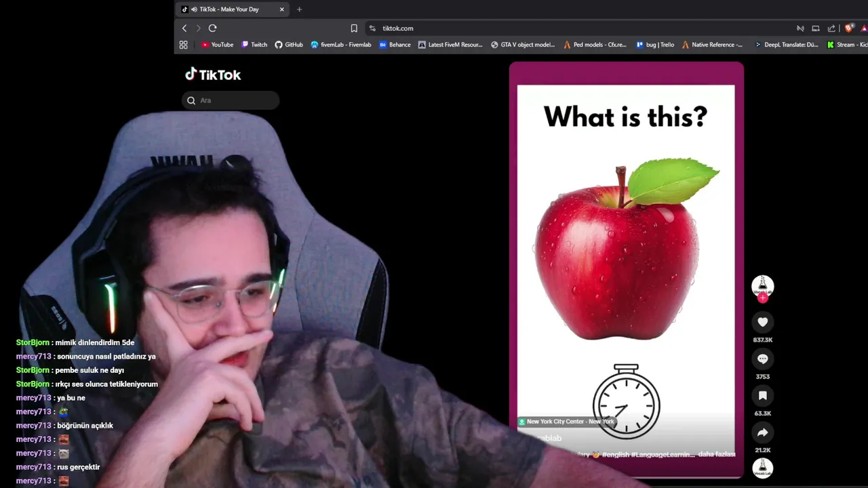Click the leftmost icon in the address bar's right group
The height and width of the screenshot is (488, 868).
click(800, 28)
